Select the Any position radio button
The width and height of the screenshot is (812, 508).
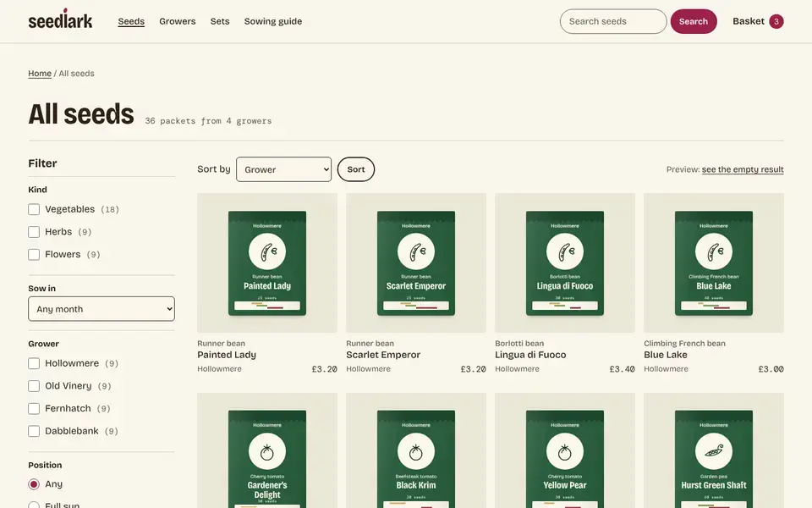pos(34,484)
